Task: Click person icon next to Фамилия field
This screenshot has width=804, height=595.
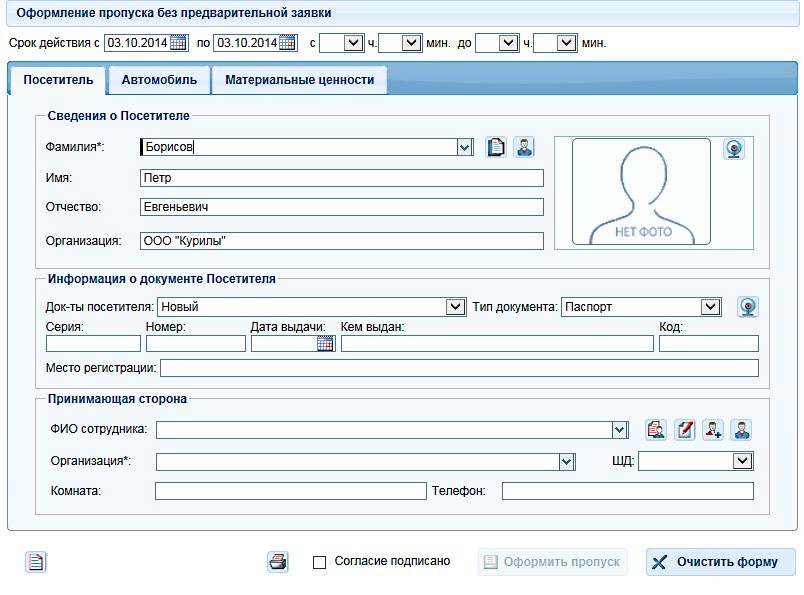Action: click(524, 147)
